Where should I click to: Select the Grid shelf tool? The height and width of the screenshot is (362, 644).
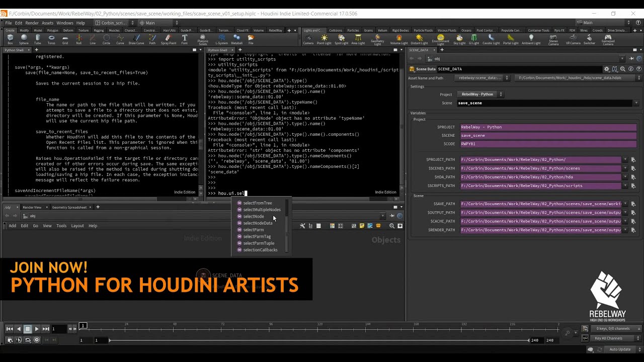65,39
